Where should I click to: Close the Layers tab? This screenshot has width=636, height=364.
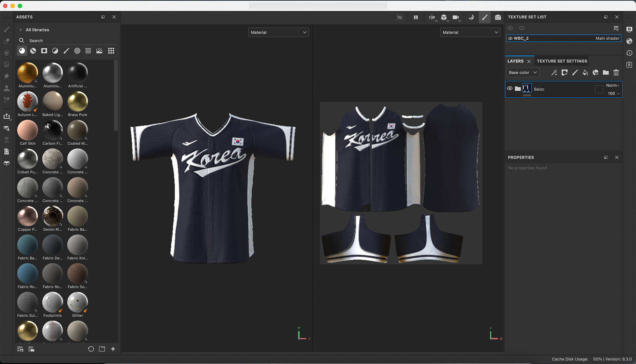(x=529, y=61)
